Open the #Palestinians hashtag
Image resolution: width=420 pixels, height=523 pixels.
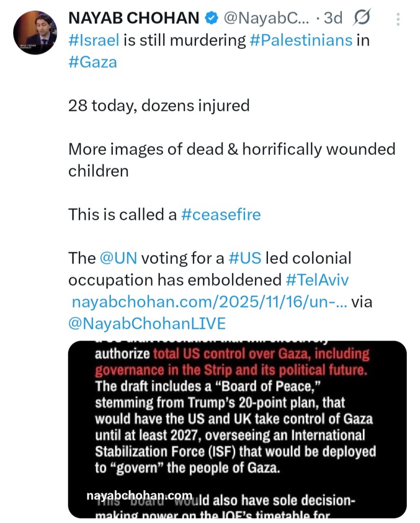click(301, 40)
